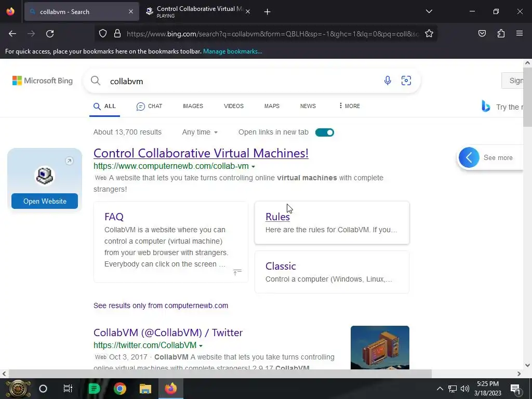Open visual search camera icon
532x399 pixels.
(406, 81)
